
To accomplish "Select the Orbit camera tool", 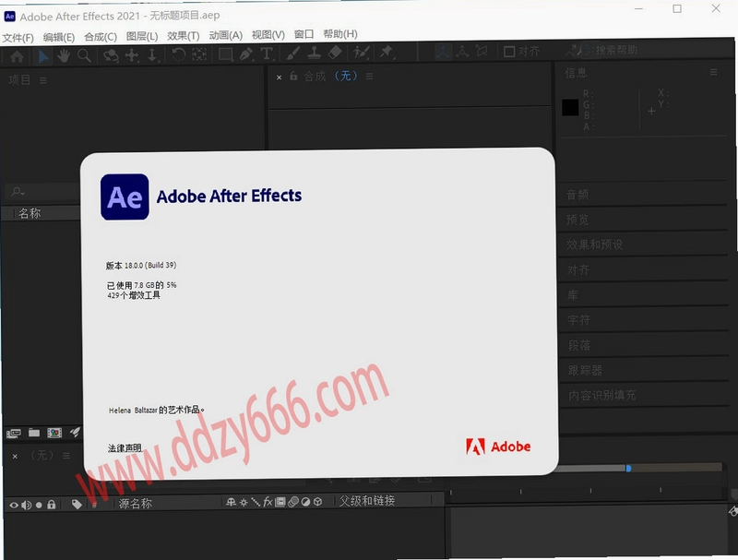I will pos(111,55).
